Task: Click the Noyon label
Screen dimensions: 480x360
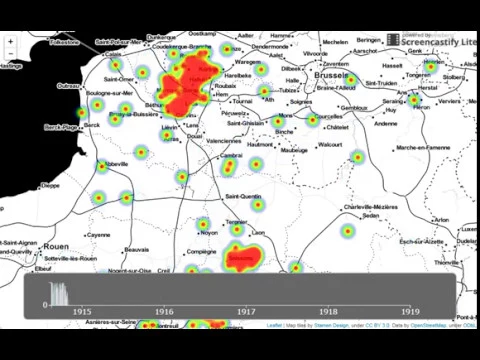Action: (x=209, y=233)
